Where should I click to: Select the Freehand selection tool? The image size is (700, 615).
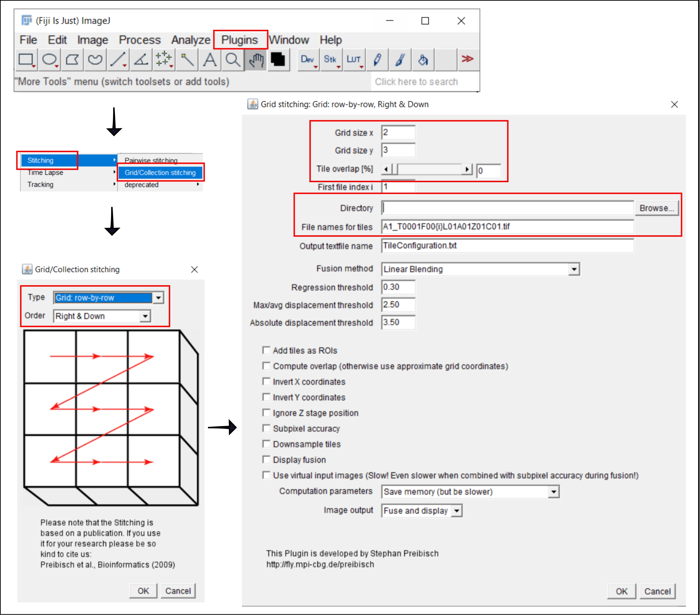pos(95,59)
